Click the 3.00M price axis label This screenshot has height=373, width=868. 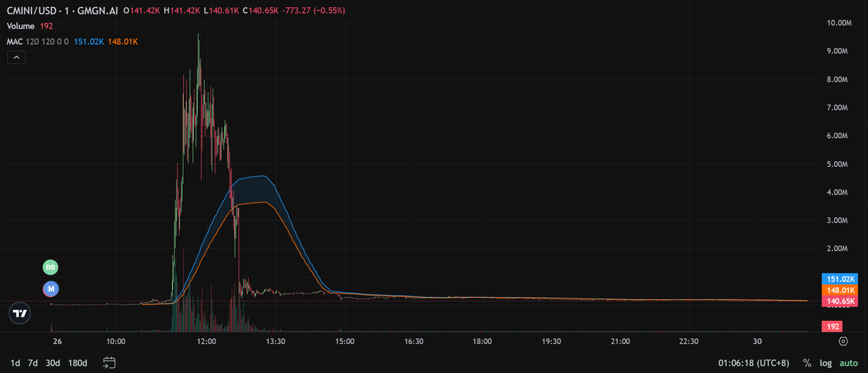coord(837,220)
